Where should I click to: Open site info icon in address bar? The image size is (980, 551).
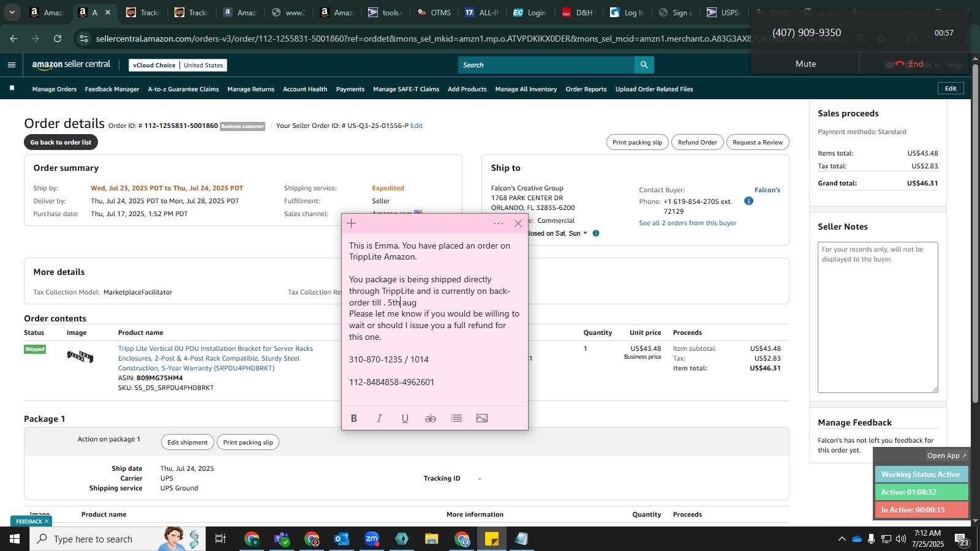(84, 39)
